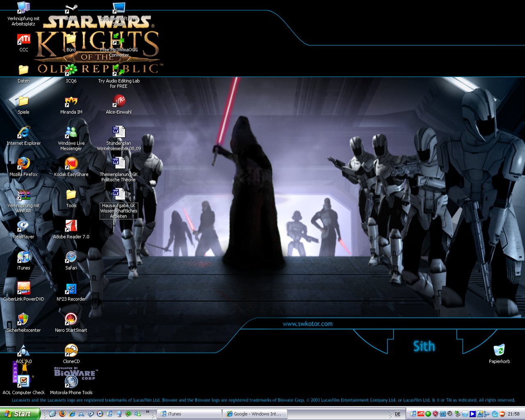The height and width of the screenshot is (420, 525).
Task: Open the Spiele folder on desktop
Action: 23,101
